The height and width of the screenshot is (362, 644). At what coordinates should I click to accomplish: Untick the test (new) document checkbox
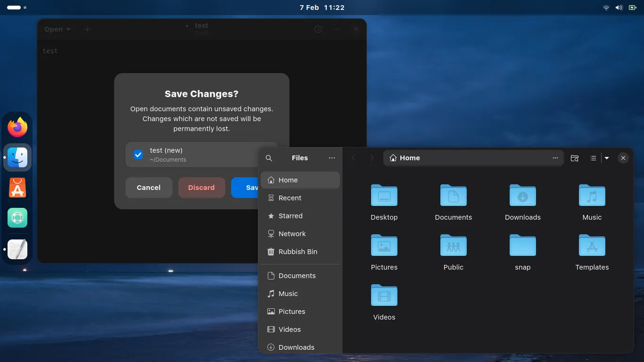pyautogui.click(x=138, y=154)
